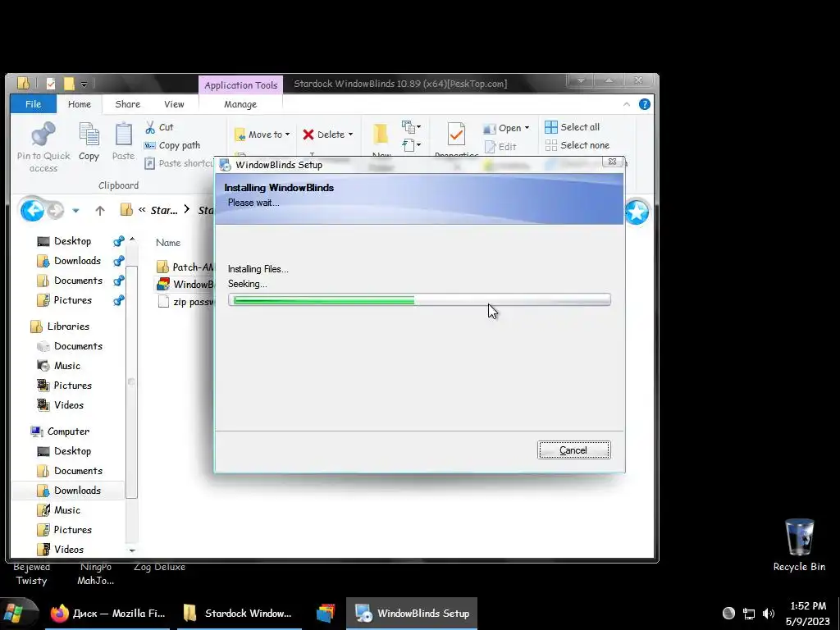
Task: Click Select all in the ribbon
Action: point(572,127)
